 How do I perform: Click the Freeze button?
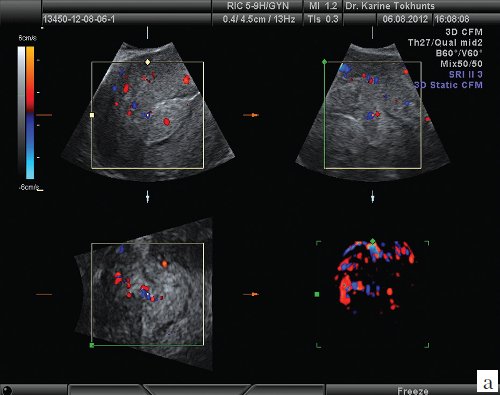tap(413, 390)
